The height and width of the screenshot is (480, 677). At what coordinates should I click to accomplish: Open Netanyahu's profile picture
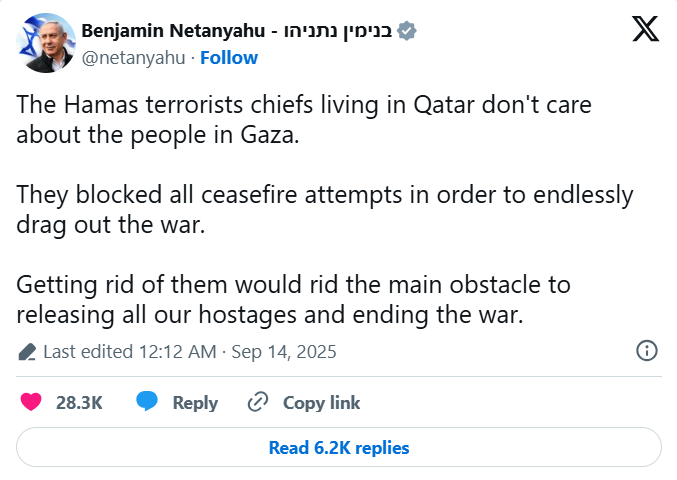click(x=42, y=45)
